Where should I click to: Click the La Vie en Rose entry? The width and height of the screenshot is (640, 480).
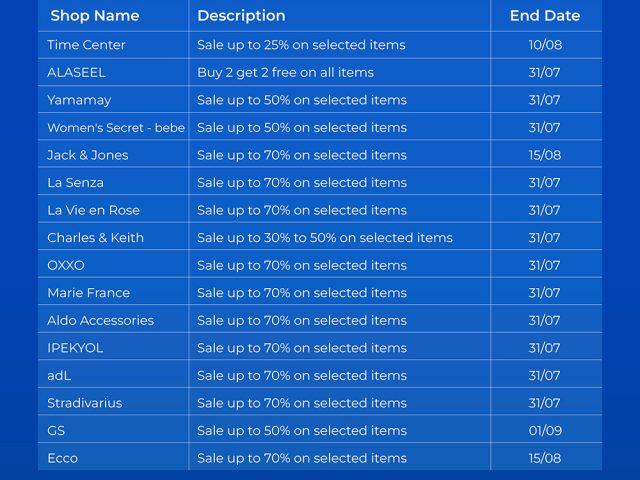[x=93, y=210]
